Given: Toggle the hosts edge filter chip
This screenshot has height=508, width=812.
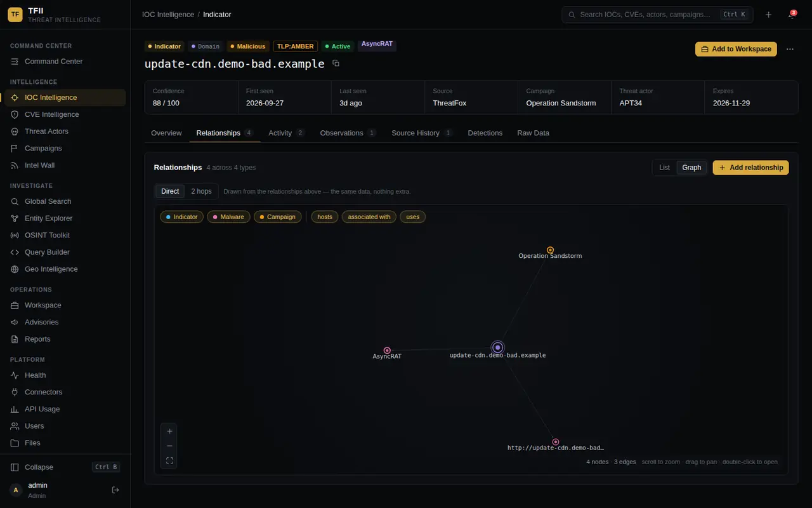Looking at the screenshot, I should pyautogui.click(x=325, y=217).
